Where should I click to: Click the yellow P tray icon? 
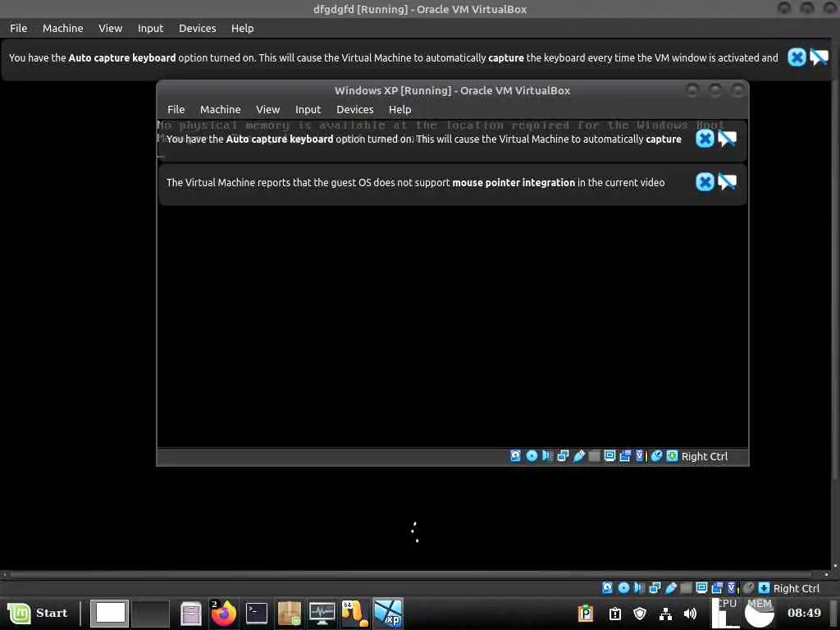(586, 614)
